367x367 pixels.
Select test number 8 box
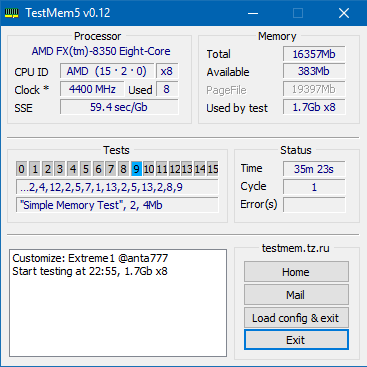pos(123,169)
